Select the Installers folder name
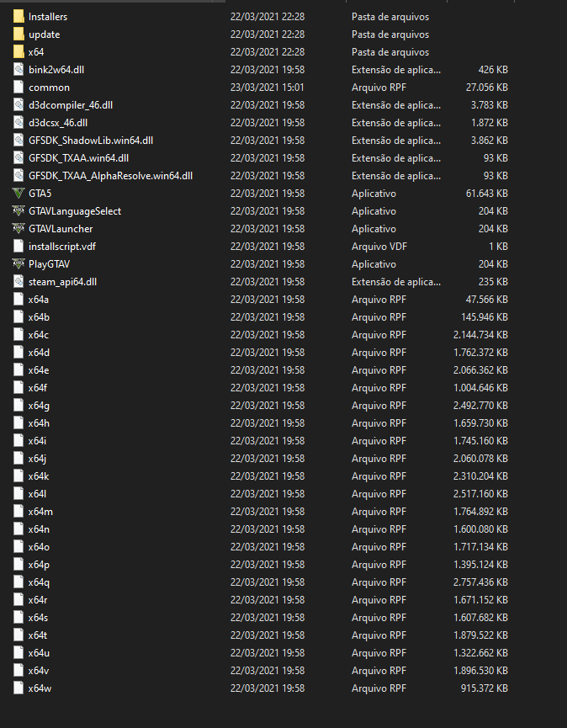The height and width of the screenshot is (728, 567). point(48,17)
